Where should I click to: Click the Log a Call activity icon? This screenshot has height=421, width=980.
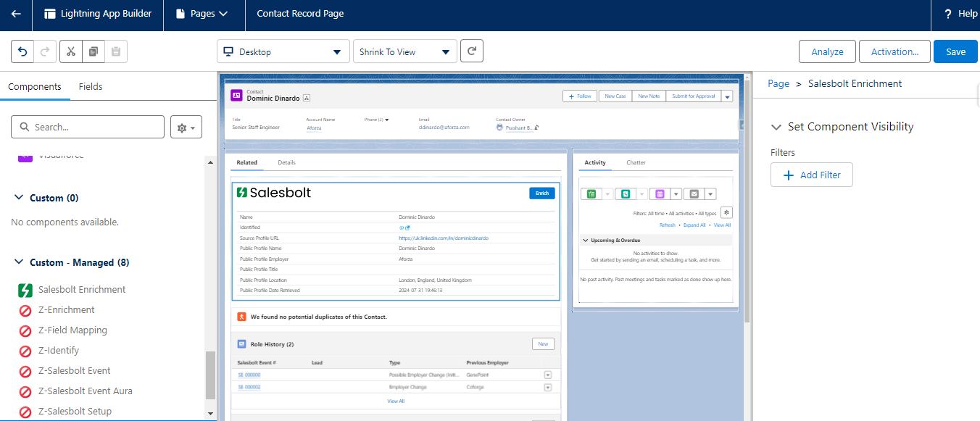click(x=626, y=193)
